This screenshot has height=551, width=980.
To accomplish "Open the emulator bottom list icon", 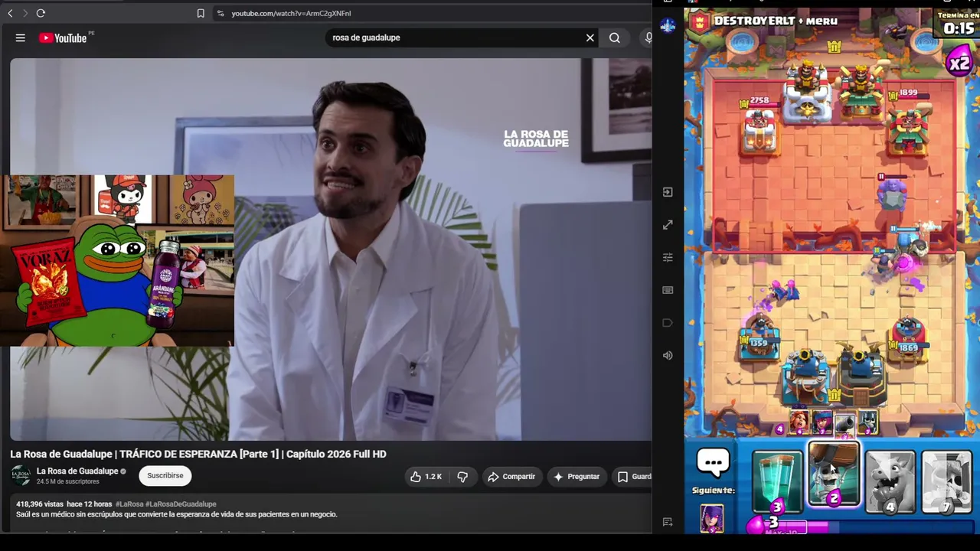I will 668,522.
